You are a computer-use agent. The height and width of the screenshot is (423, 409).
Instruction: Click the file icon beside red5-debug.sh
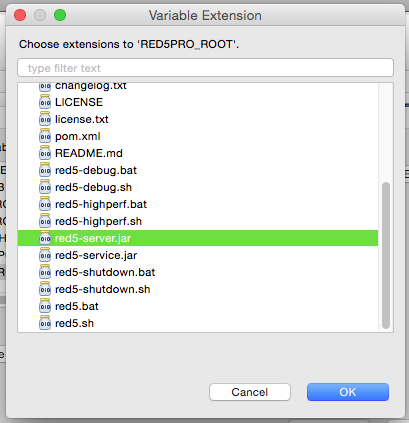45,187
